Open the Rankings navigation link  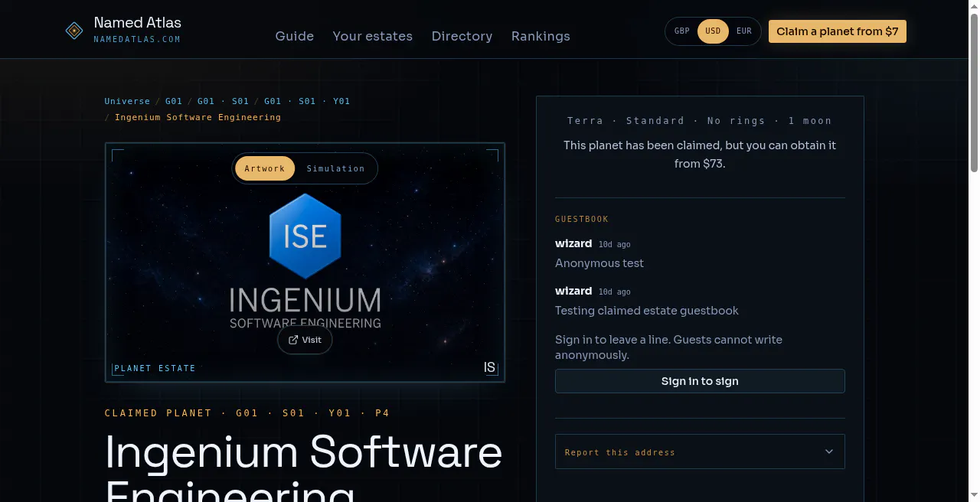(541, 36)
